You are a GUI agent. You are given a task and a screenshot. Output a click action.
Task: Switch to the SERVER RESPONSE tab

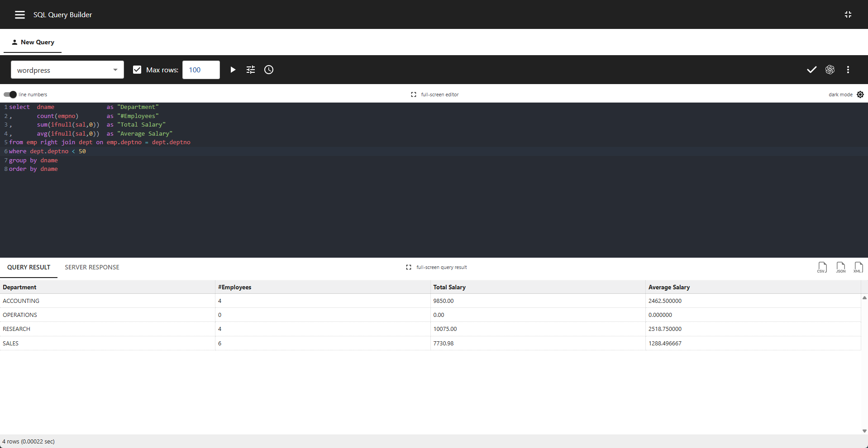[92, 267]
